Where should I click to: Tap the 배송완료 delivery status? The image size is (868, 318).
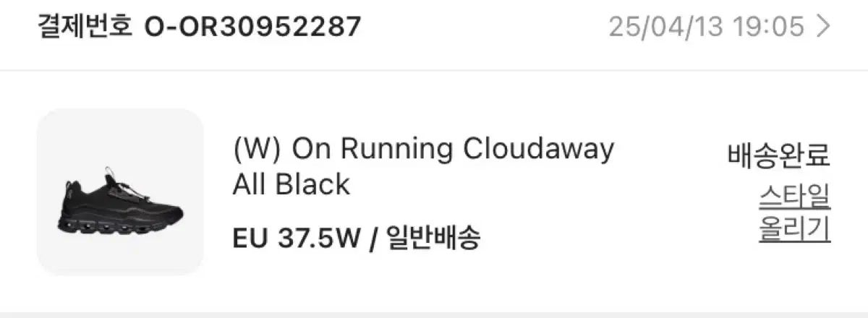[x=778, y=154]
